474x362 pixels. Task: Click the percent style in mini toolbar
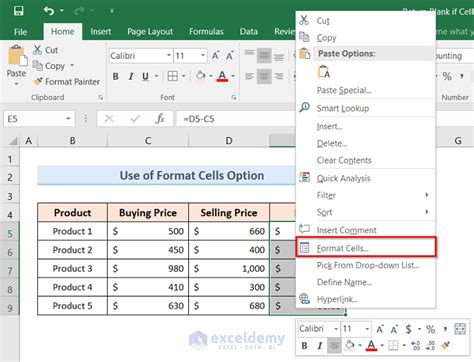[x=430, y=330]
